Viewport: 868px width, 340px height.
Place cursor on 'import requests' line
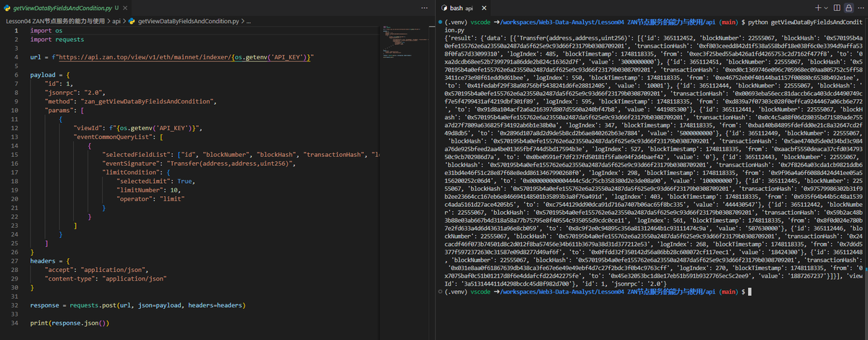click(x=56, y=40)
